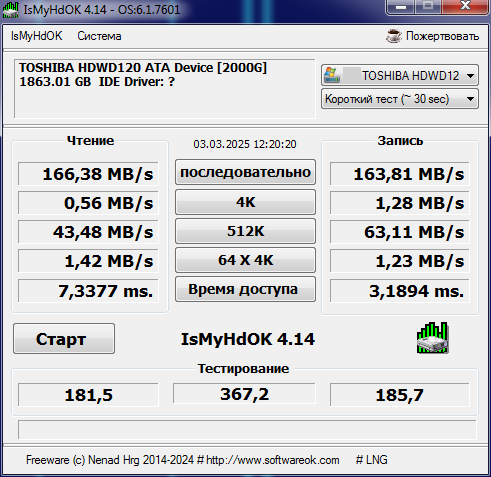491x477 pixels.
Task: Click the Время доступа button
Action: (x=245, y=289)
